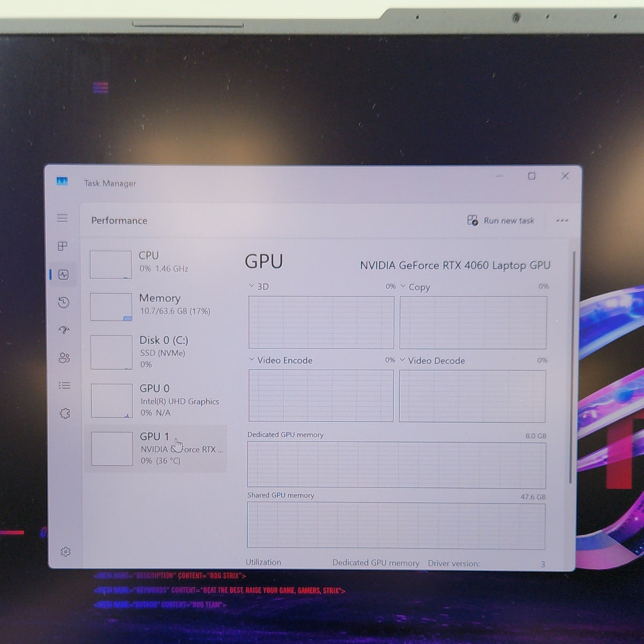Click the GPU details pane vertical scrollbar
Image resolution: width=644 pixels, height=644 pixels.
(x=573, y=368)
